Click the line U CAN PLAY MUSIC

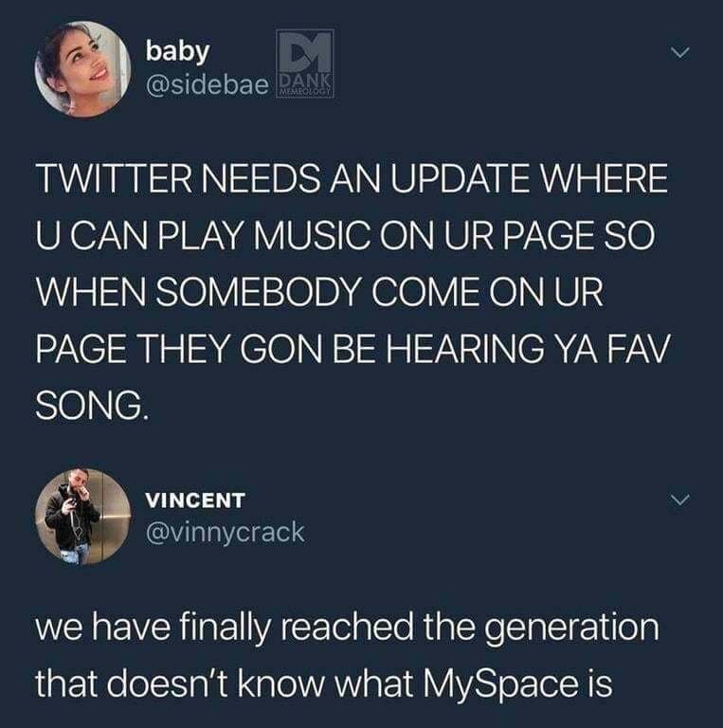point(345,235)
